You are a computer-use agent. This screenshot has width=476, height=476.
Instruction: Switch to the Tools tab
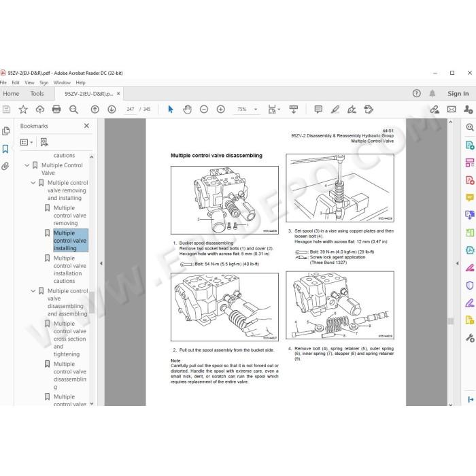pos(37,94)
